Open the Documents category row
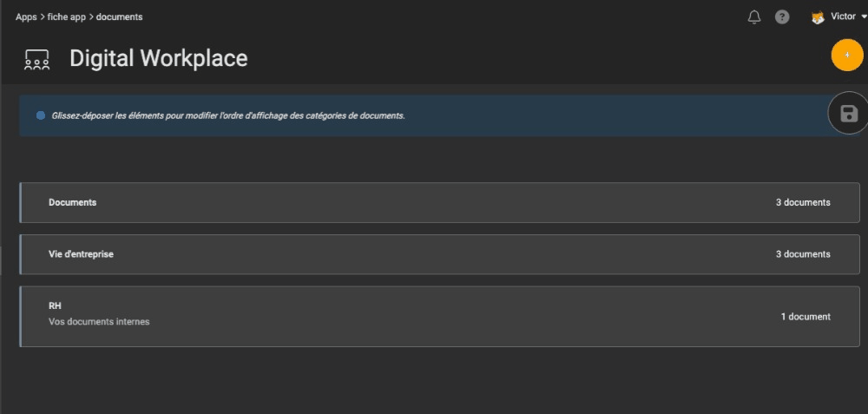Image resolution: width=868 pixels, height=414 pixels. (440, 202)
